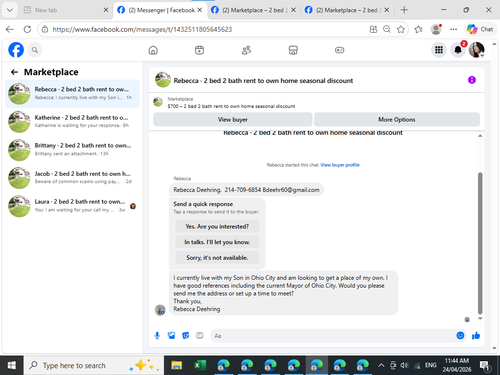Open Facebook Home feed icon
This screenshot has height=375, width=500.
153,50
